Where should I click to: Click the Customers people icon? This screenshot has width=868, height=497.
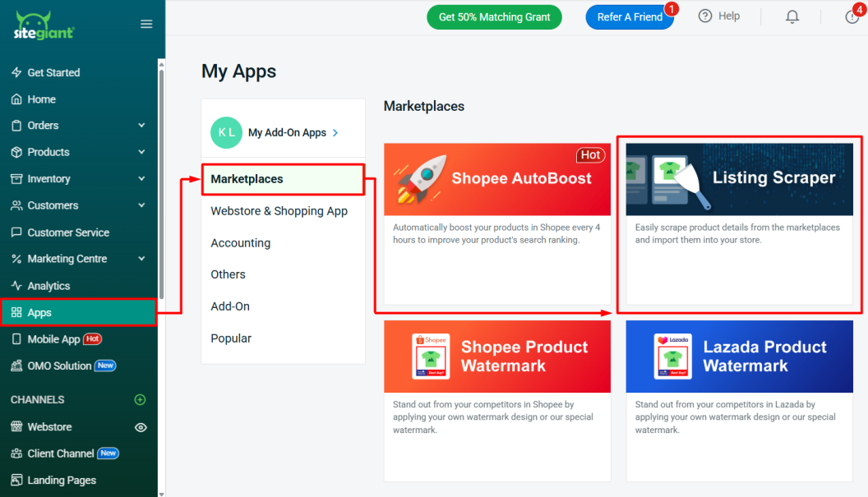pyautogui.click(x=16, y=205)
